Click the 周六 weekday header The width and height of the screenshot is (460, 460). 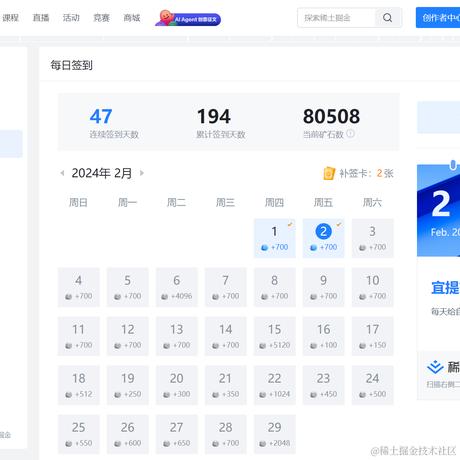372,202
